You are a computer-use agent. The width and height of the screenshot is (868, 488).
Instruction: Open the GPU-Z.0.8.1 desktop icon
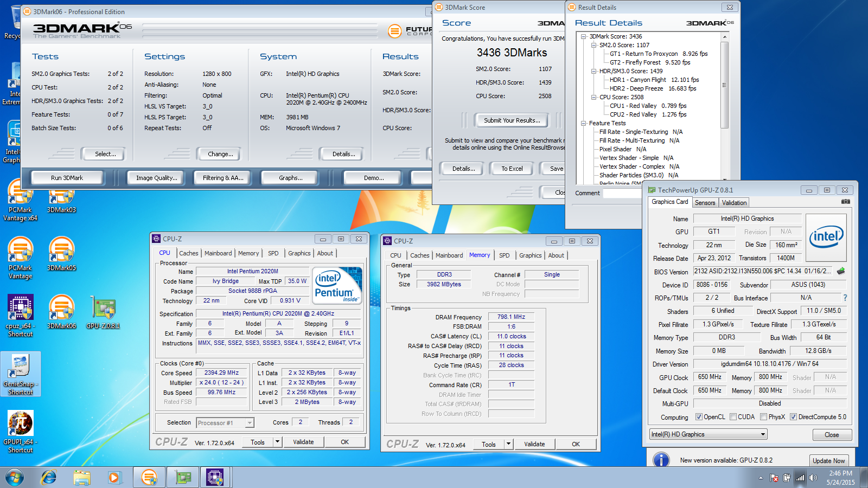click(x=103, y=312)
